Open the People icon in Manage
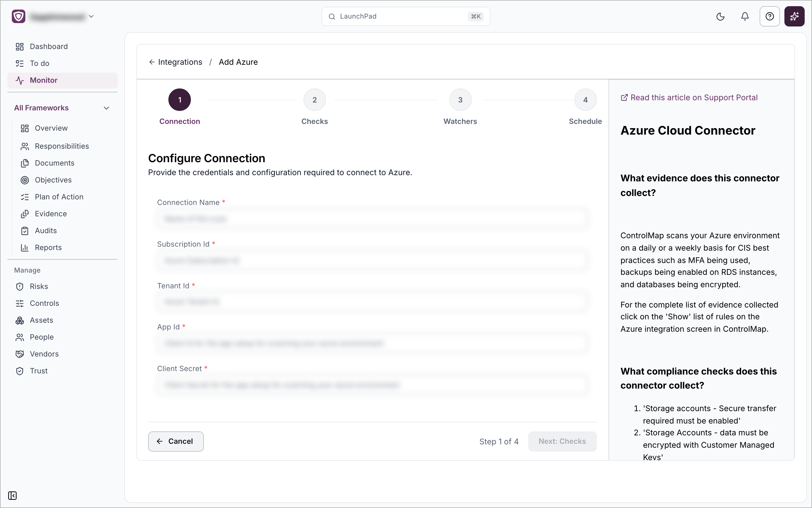Viewport: 812px width, 508px height. pyautogui.click(x=19, y=337)
